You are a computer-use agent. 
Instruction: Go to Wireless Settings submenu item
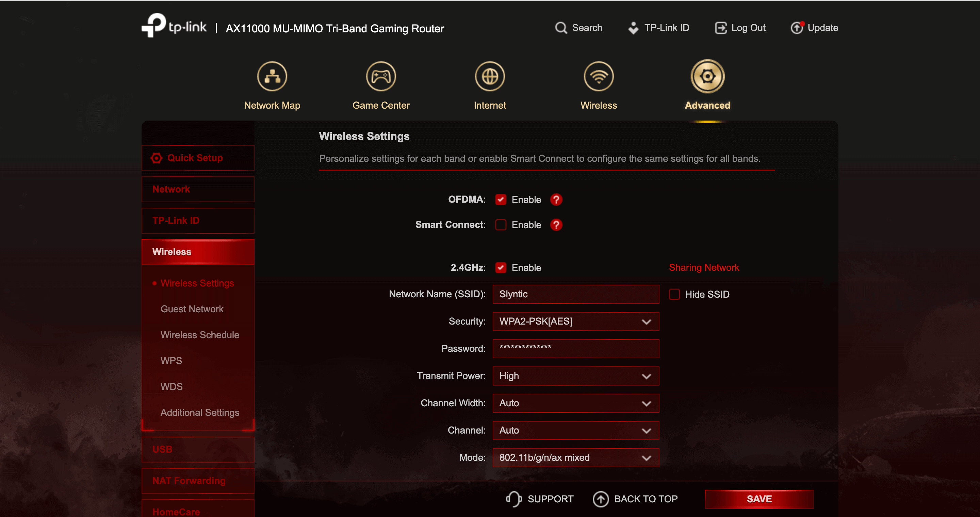tap(197, 283)
